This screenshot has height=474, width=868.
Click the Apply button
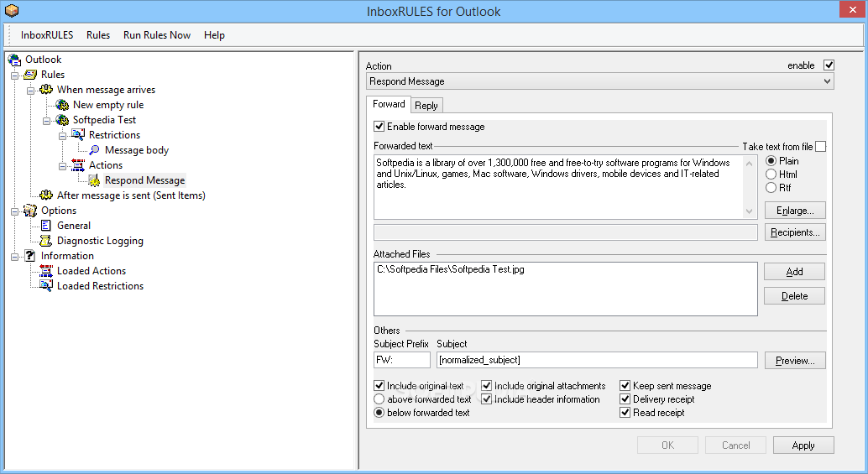803,445
